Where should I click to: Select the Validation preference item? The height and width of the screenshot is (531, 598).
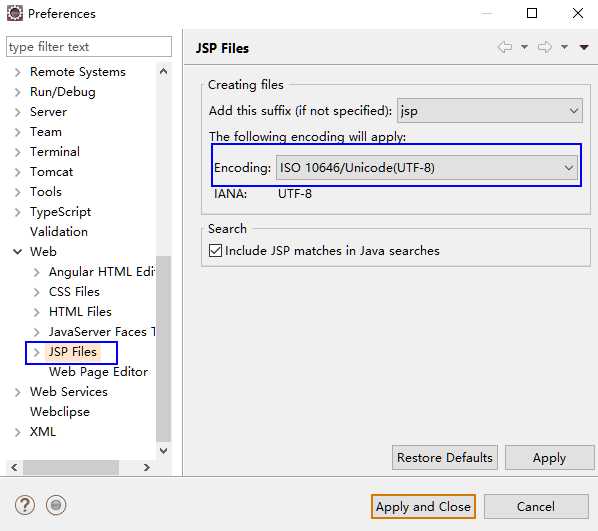click(x=59, y=232)
